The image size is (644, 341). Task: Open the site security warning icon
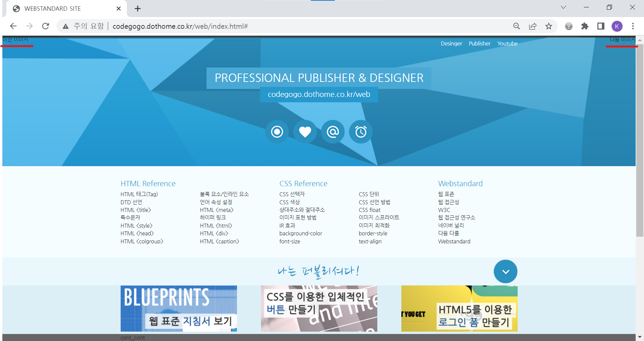click(x=66, y=26)
